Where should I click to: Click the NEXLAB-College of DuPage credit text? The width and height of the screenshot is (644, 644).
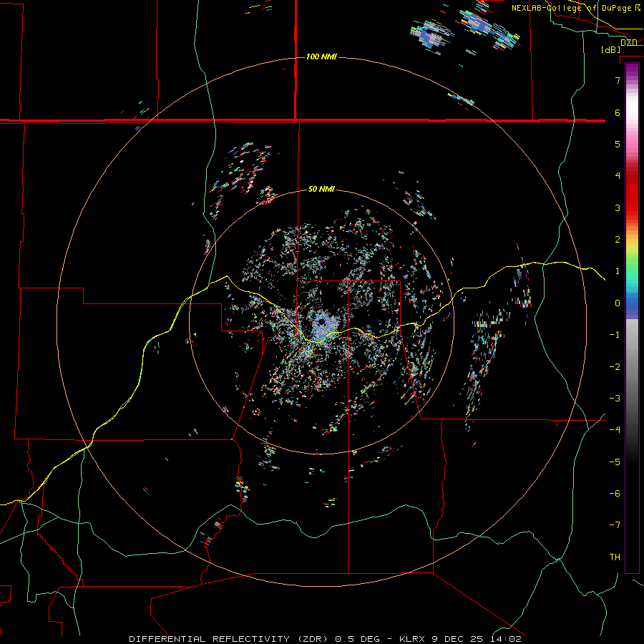pyautogui.click(x=575, y=8)
